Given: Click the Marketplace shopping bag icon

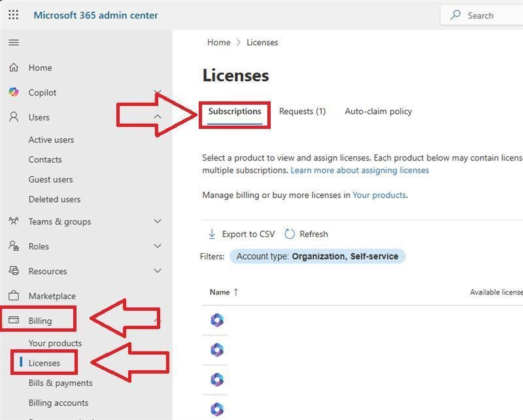Looking at the screenshot, I should tap(14, 296).
